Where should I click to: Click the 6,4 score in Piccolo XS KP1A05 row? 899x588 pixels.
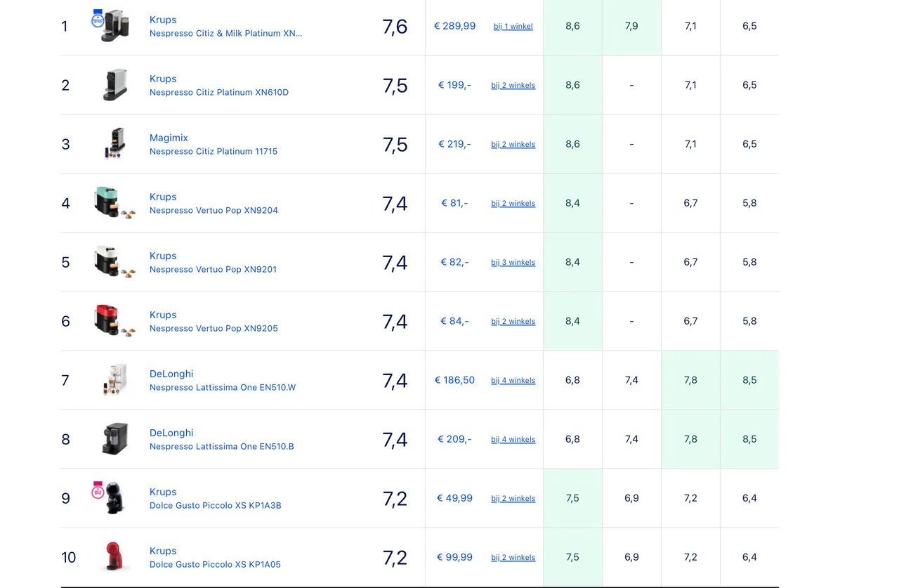[749, 557]
